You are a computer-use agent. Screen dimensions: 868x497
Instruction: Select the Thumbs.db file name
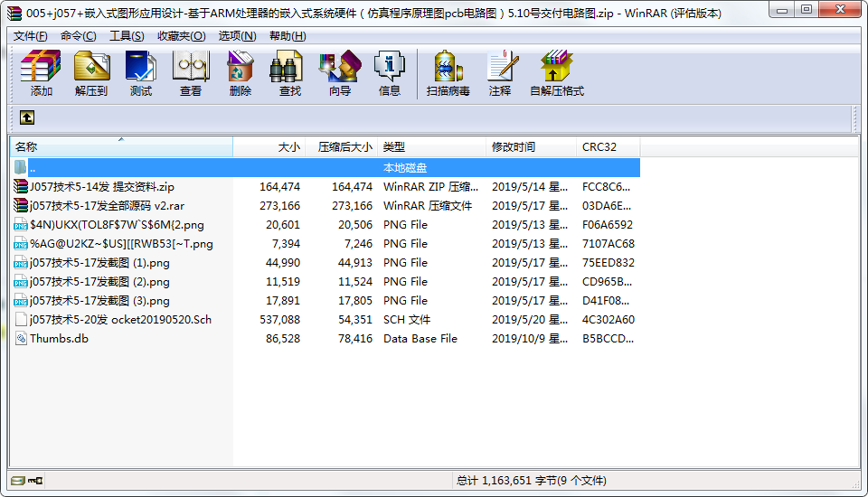pyautogui.click(x=60, y=338)
